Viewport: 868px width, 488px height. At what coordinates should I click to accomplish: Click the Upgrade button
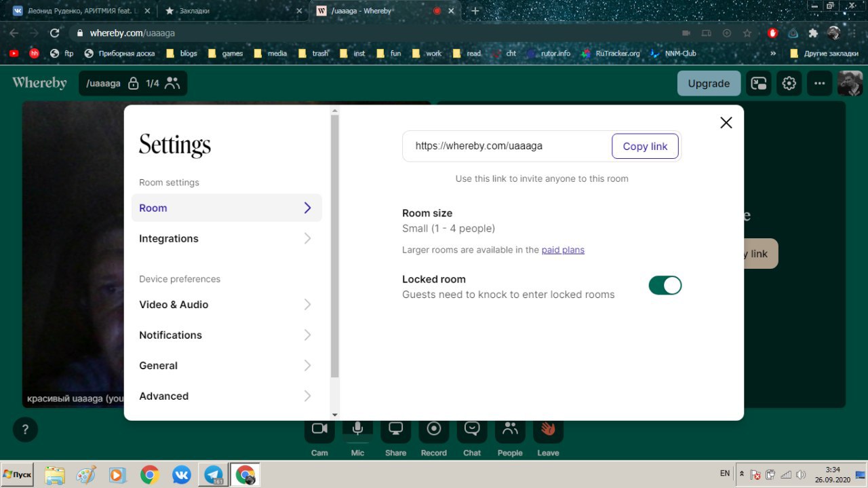point(709,83)
